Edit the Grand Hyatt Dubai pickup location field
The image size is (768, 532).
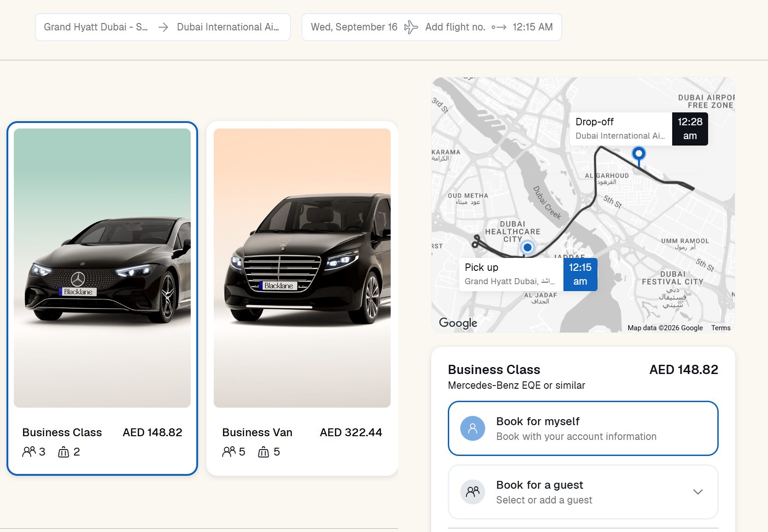[x=96, y=27]
